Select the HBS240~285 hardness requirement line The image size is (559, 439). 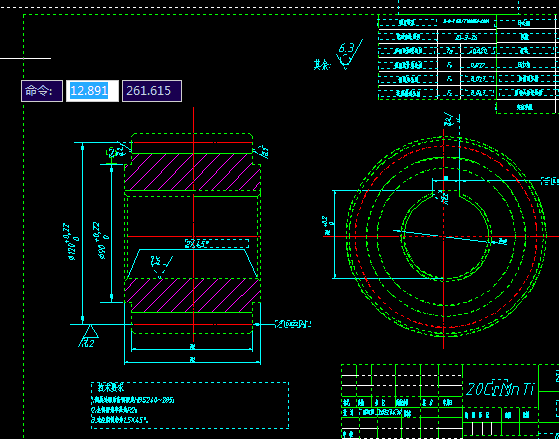tap(133, 400)
